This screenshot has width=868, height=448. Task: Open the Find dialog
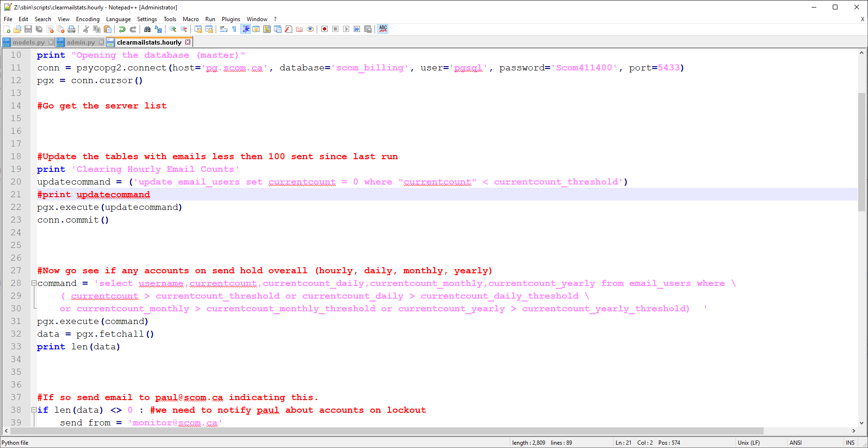point(147,29)
